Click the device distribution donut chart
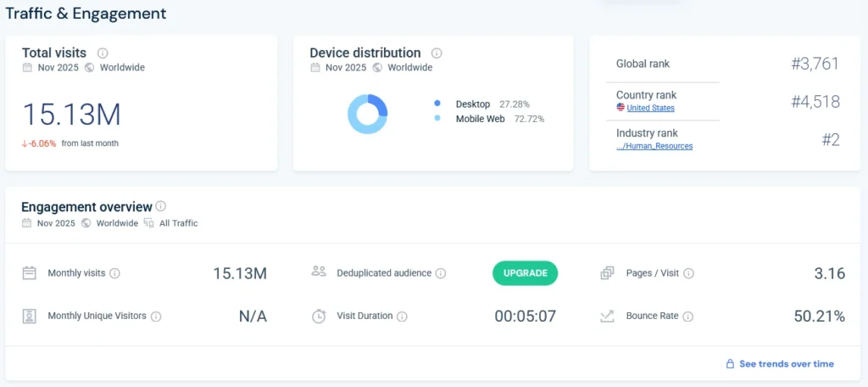Viewport: 868px width, 387px height. tap(367, 114)
